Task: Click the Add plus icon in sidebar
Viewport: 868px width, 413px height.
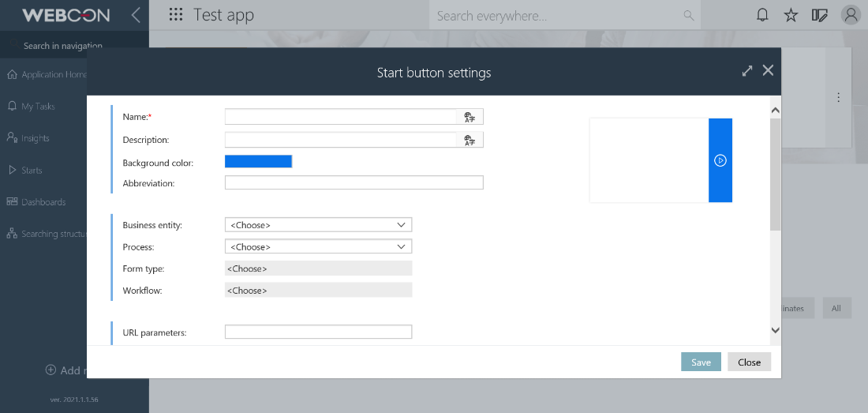Action: click(51, 370)
